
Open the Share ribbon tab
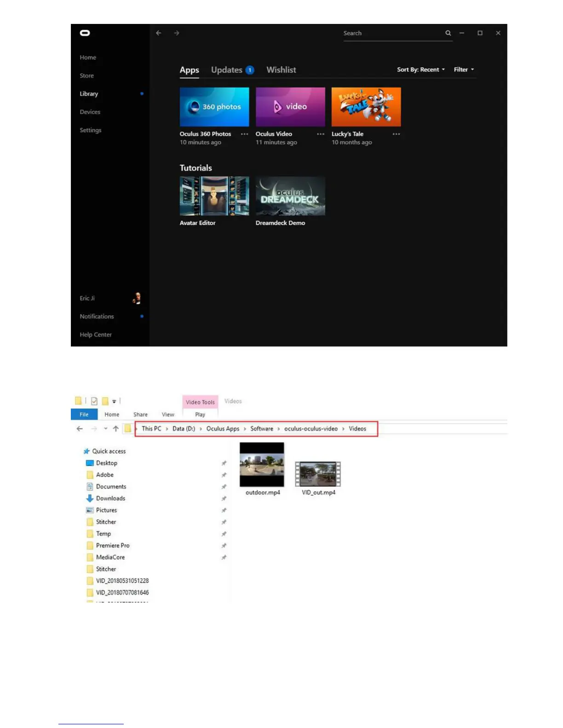coord(140,415)
